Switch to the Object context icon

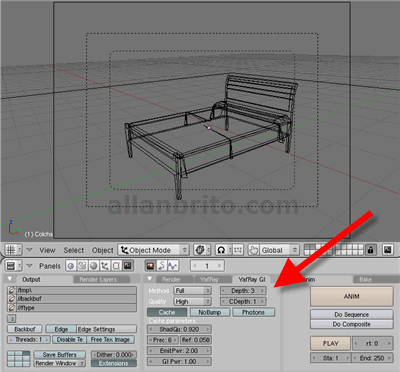(x=105, y=266)
